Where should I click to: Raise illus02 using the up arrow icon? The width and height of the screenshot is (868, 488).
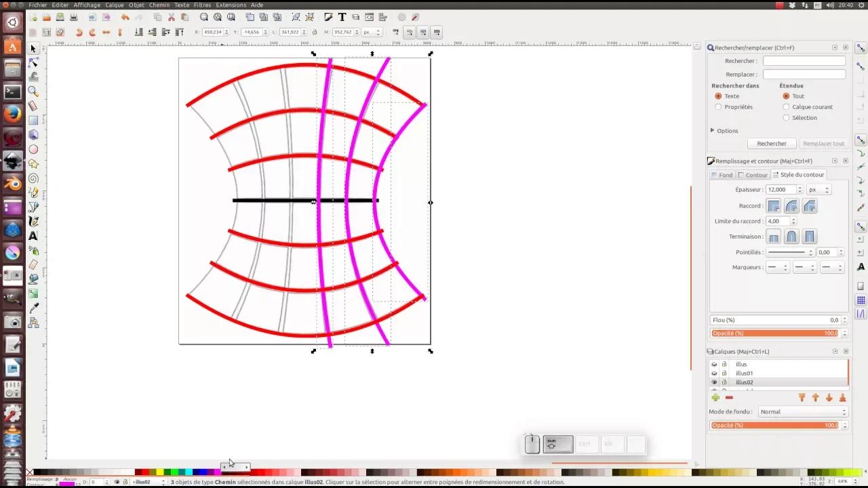[x=816, y=397]
